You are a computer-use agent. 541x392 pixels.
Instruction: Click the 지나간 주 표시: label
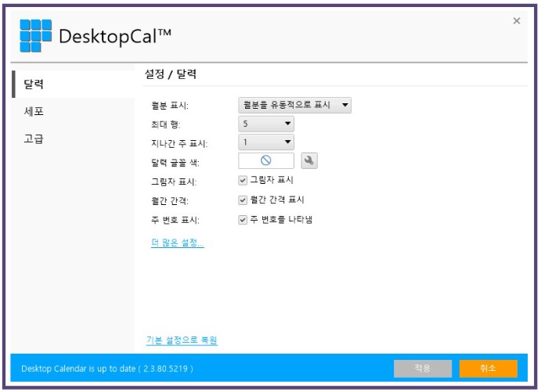[x=179, y=143]
